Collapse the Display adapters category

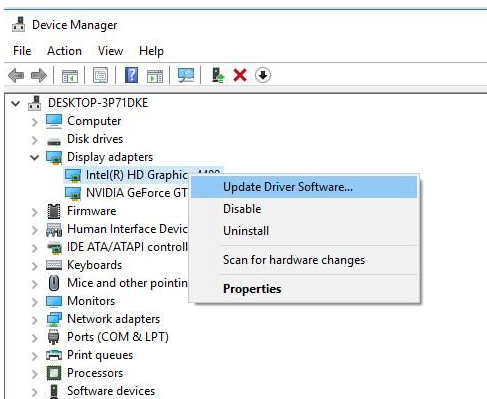[34, 157]
